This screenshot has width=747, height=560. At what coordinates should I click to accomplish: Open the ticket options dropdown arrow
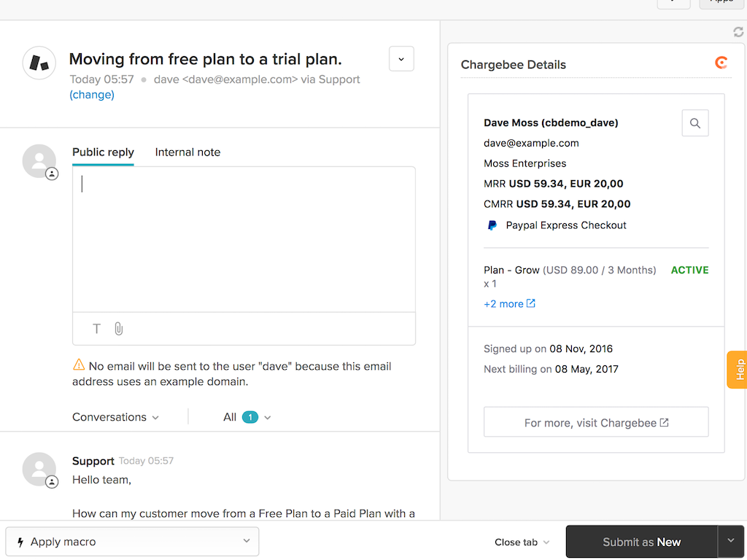(401, 59)
